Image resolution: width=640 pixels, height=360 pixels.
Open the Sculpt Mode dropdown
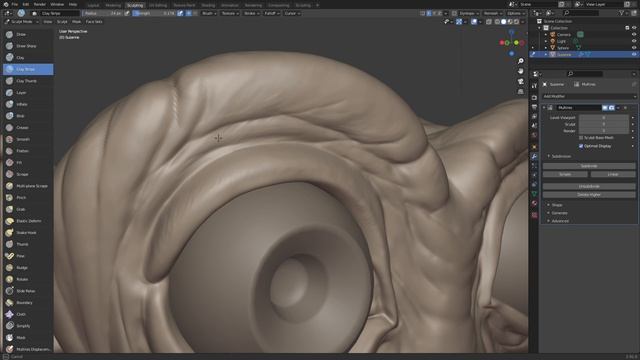pos(21,22)
